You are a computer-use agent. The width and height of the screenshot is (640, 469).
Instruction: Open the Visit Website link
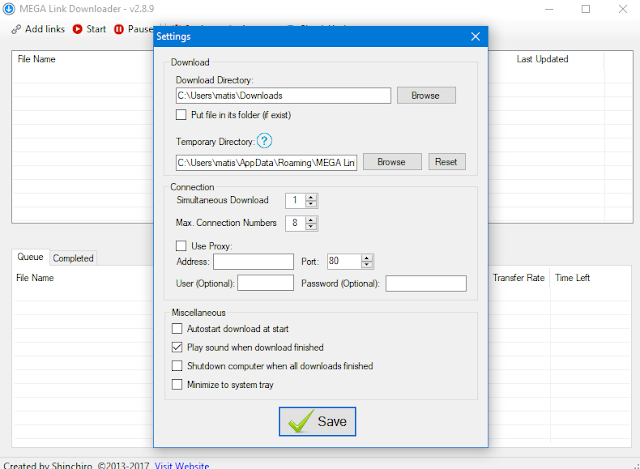click(x=182, y=465)
